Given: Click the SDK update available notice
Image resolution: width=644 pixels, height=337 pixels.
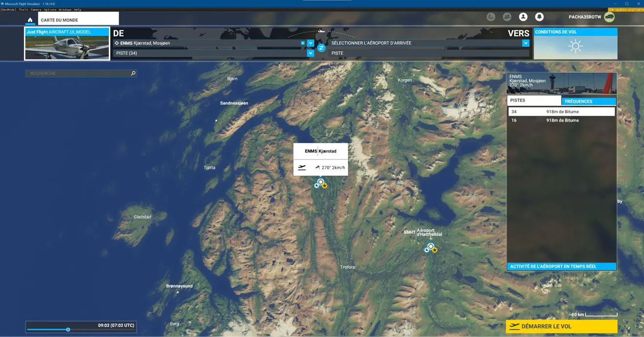Looking at the screenshot, I should (625, 10).
